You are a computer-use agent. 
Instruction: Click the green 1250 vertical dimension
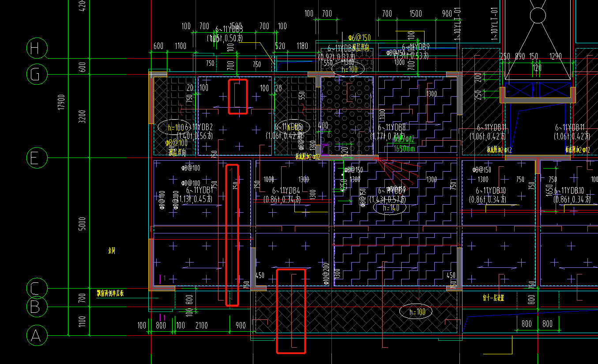point(345,186)
